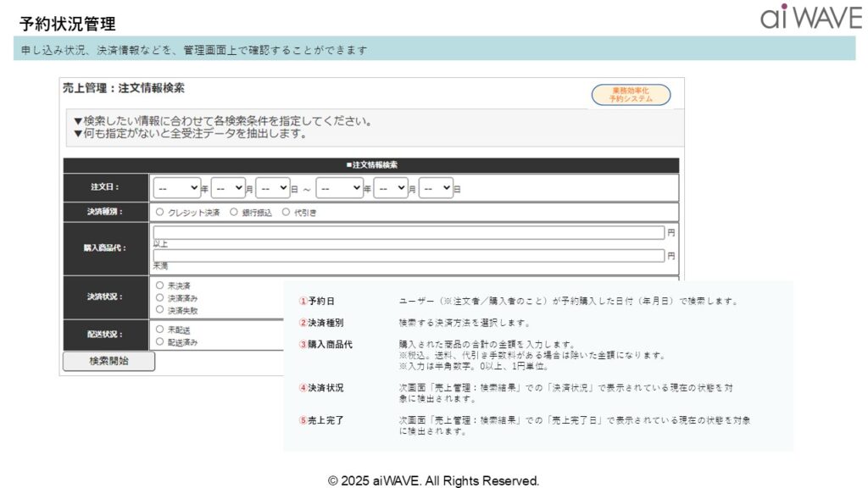Image resolution: width=868 pixels, height=488 pixels.
Task: Select the 決済失敗 radio option
Action: [160, 310]
